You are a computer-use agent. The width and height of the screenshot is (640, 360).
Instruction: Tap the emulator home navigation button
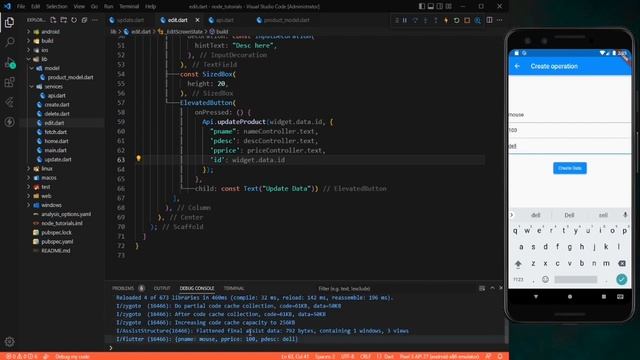(x=570, y=297)
